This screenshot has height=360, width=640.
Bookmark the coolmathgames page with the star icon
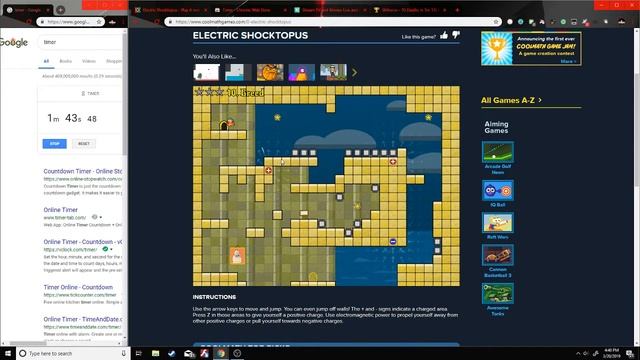coord(496,22)
